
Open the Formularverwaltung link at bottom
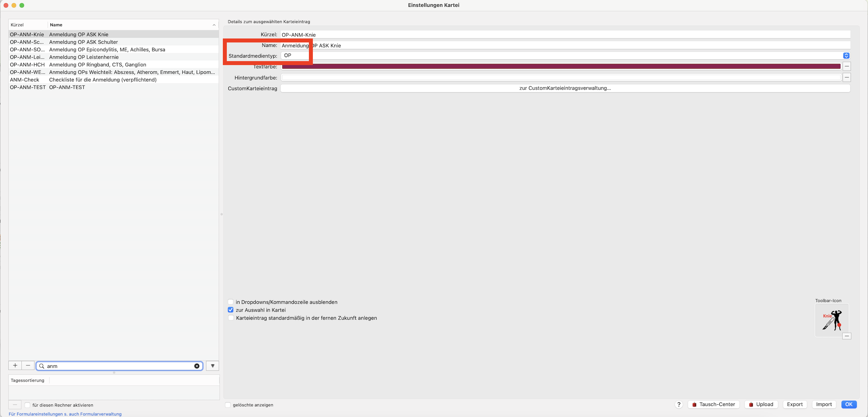(65, 414)
